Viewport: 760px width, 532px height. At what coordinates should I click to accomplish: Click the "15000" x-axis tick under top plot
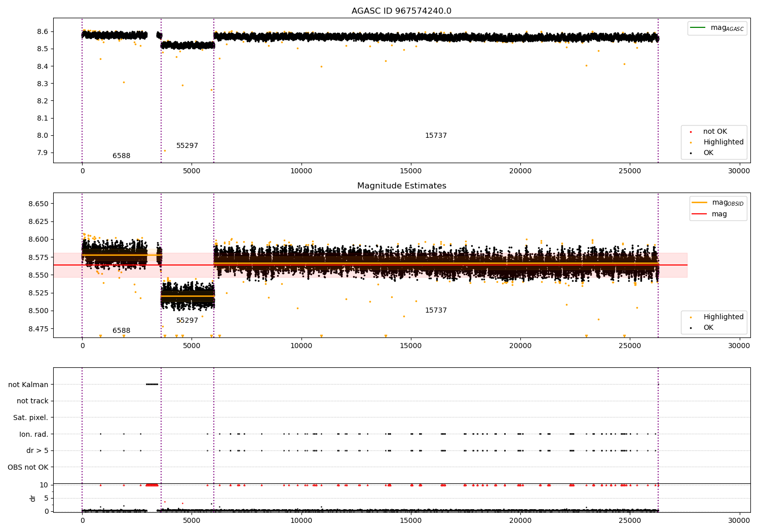[410, 171]
